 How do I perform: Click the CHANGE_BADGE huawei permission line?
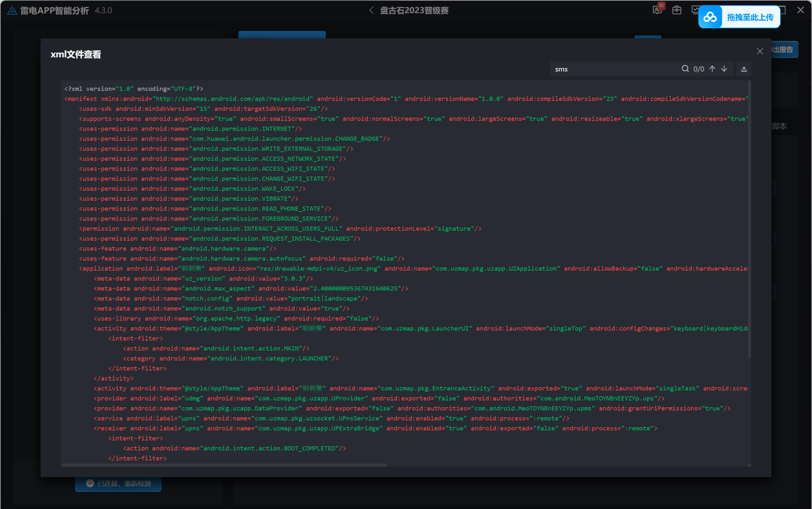235,139
